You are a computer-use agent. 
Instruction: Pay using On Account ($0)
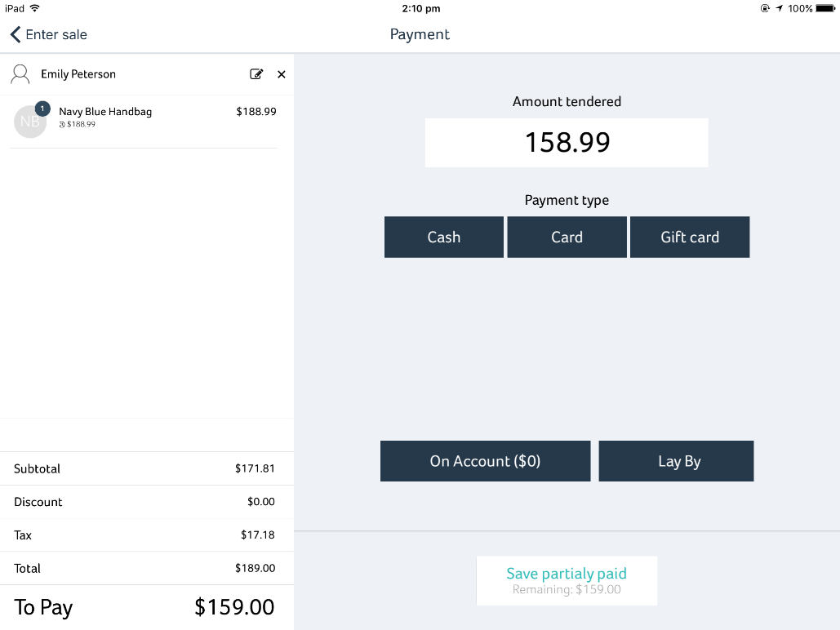pyautogui.click(x=486, y=461)
